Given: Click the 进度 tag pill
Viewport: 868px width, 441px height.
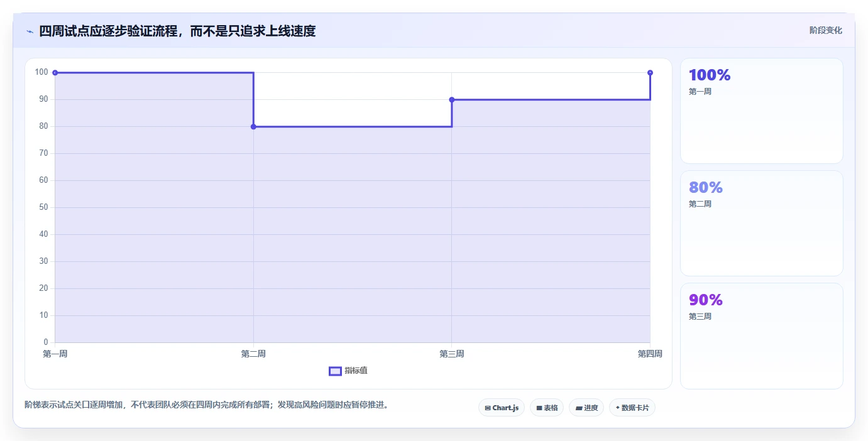Looking at the screenshot, I should tap(586, 408).
